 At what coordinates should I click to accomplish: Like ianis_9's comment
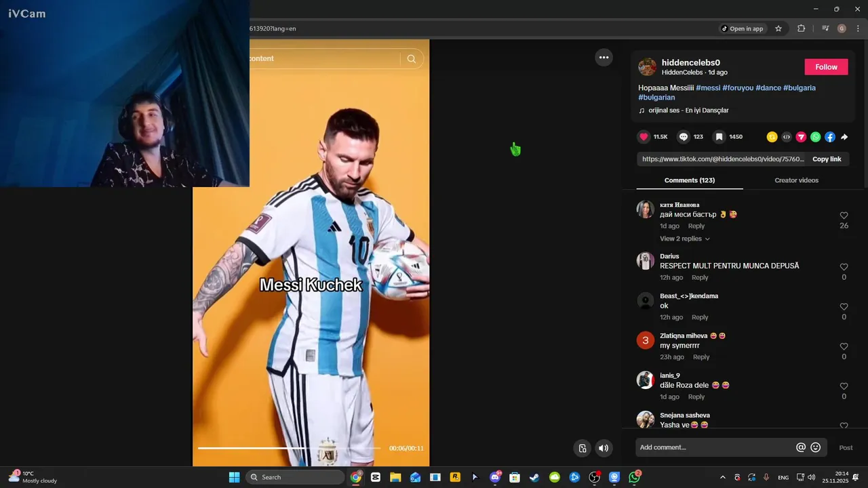(844, 386)
